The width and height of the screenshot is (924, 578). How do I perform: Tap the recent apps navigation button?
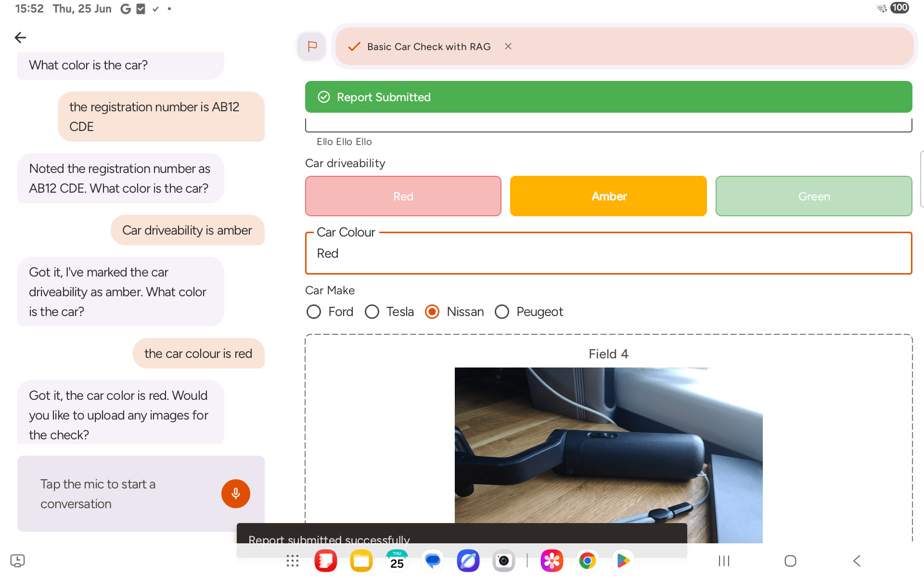pos(724,561)
